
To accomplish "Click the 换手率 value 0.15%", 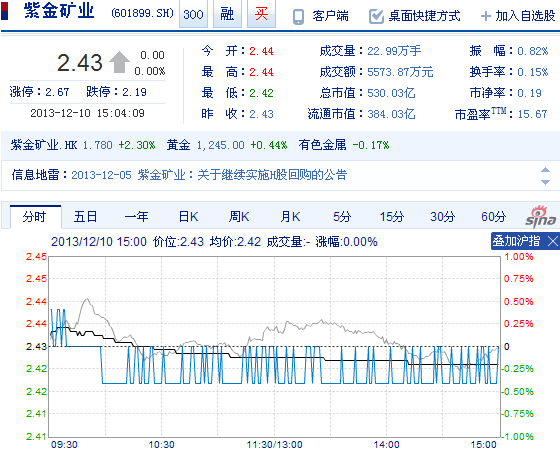I will 532,72.
